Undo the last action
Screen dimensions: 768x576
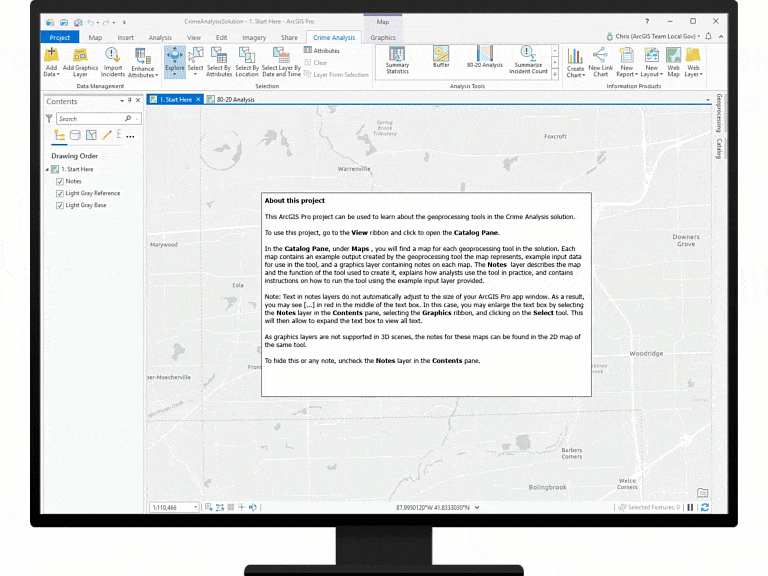coord(91,22)
